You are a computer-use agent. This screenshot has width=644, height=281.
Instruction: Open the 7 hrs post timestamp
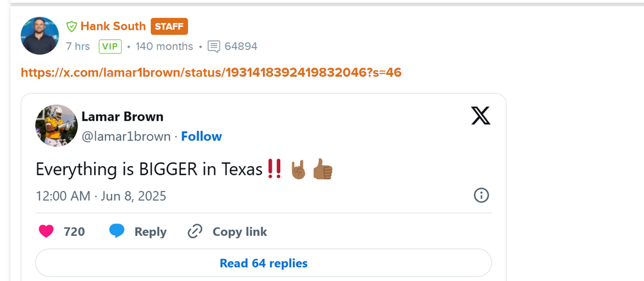click(78, 46)
